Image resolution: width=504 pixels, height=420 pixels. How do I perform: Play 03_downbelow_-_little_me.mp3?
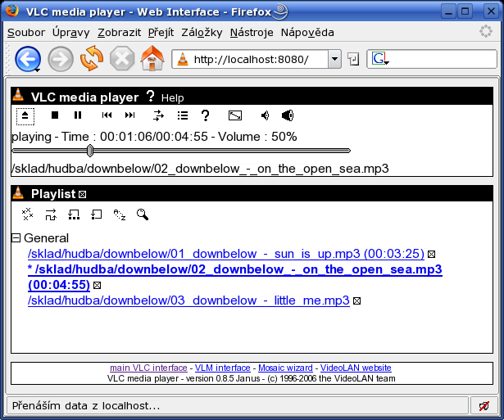pyautogui.click(x=188, y=300)
